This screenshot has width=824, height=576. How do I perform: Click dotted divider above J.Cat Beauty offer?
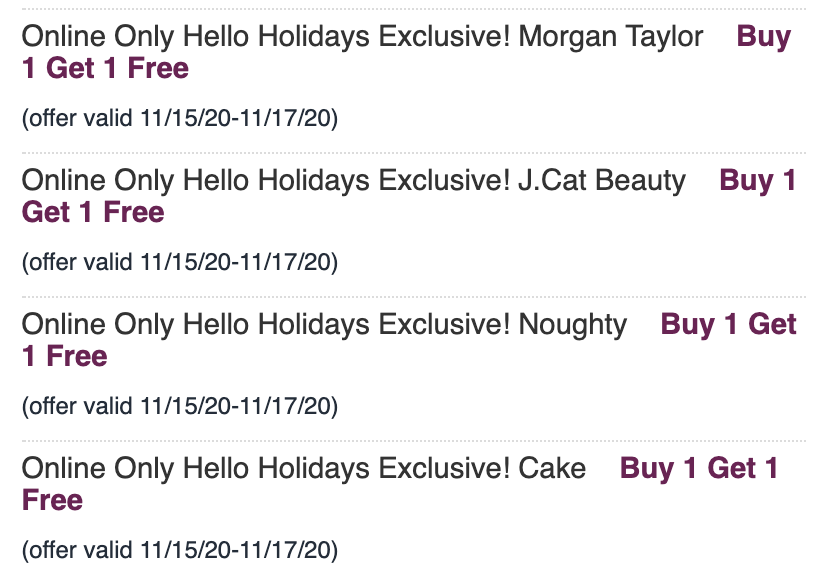(414, 153)
